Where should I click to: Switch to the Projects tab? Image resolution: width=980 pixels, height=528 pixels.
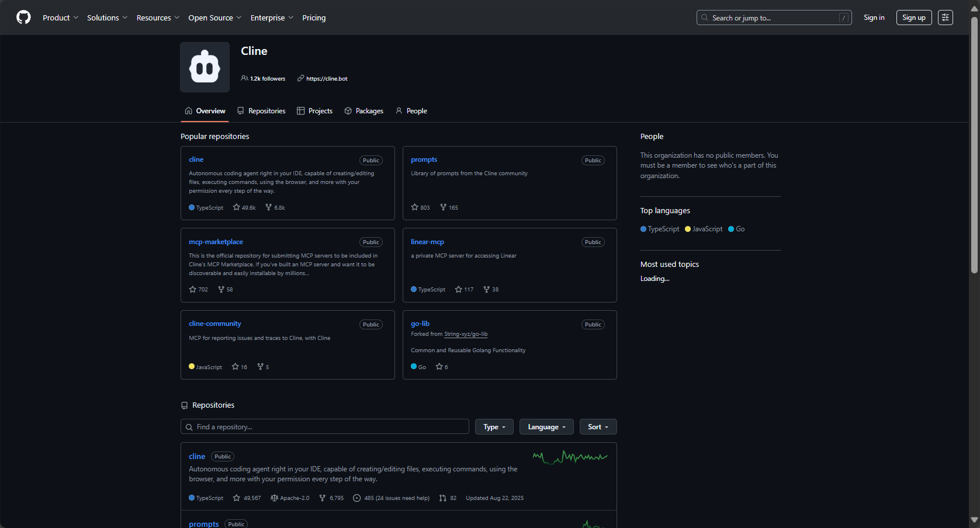pyautogui.click(x=314, y=111)
